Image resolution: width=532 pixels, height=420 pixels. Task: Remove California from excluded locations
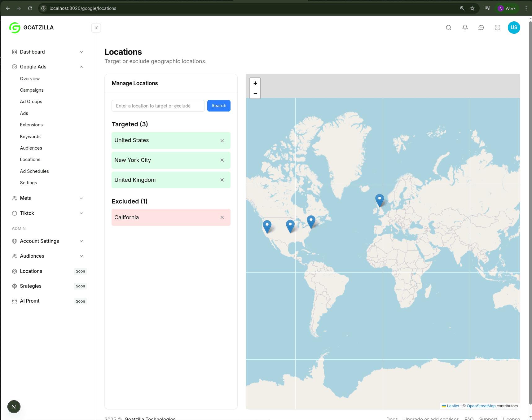point(222,217)
